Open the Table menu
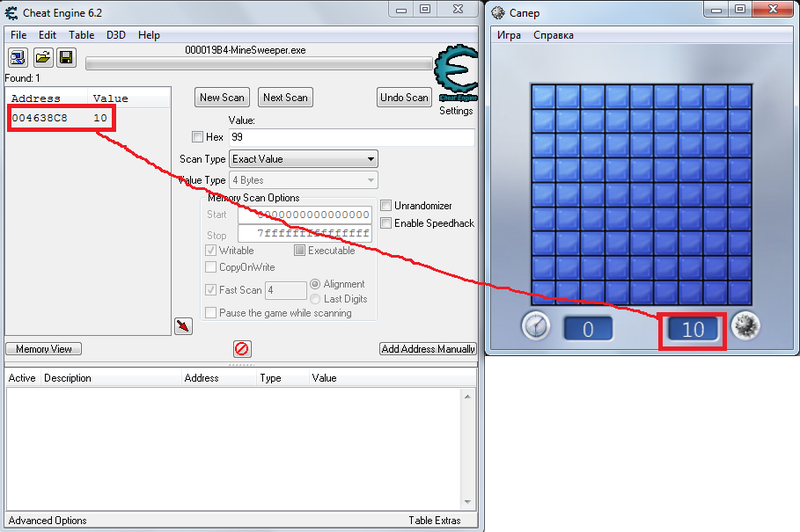 coord(81,35)
